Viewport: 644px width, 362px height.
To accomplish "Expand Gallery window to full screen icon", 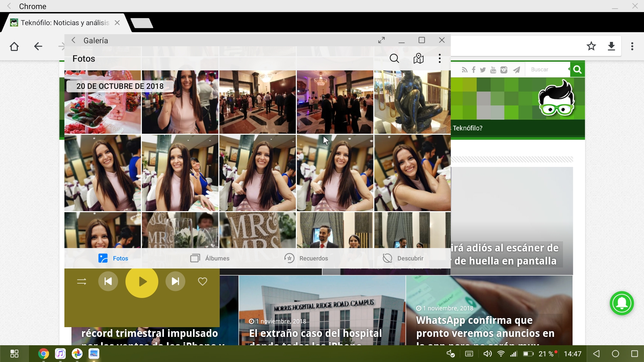I will tap(381, 40).
